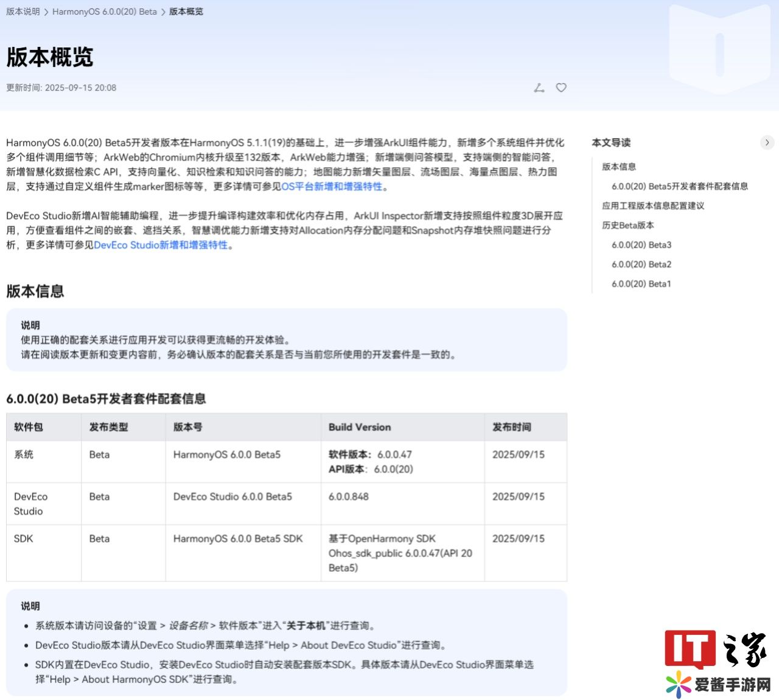Open DevEco Studio新增和增强特性 link
This screenshot has height=700, width=779.
pyautogui.click(x=161, y=245)
